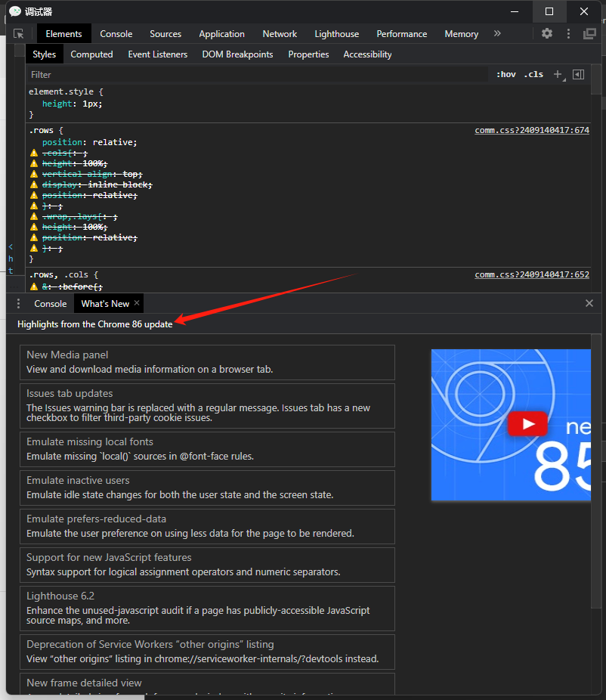The height and width of the screenshot is (700, 606).
Task: Play the Chrome 85 YouTube video
Action: click(x=527, y=423)
